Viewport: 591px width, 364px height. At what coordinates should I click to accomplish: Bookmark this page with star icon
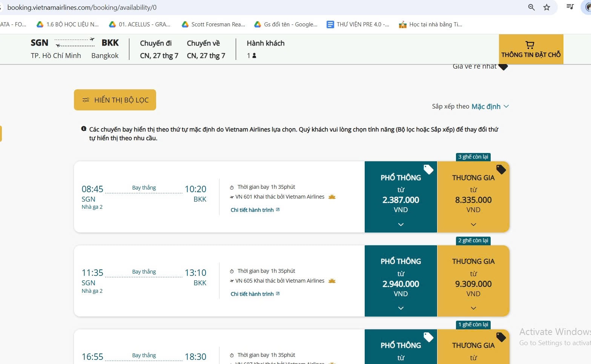pyautogui.click(x=546, y=7)
